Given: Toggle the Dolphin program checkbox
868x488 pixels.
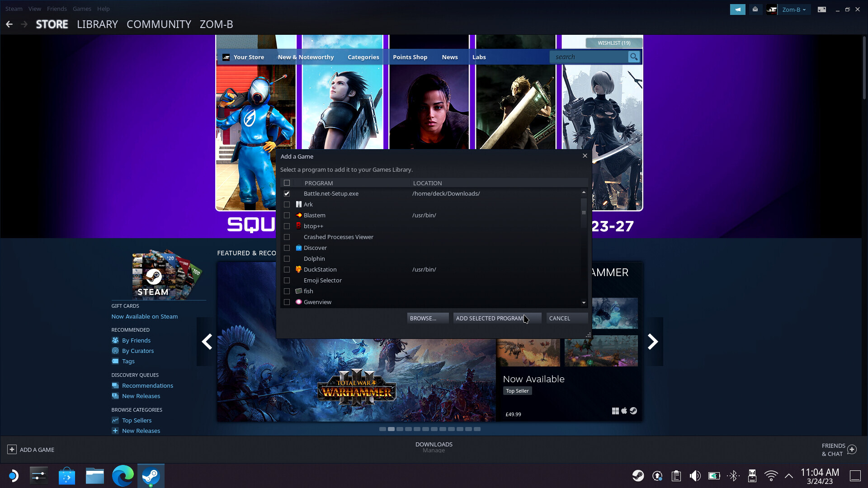Looking at the screenshot, I should 287,258.
